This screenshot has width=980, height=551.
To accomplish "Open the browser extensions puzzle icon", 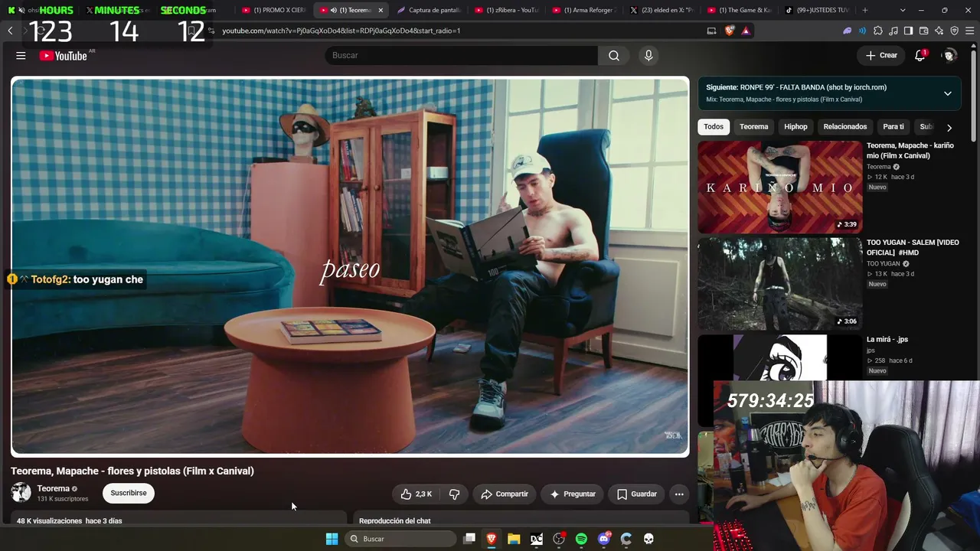I will 878,31.
